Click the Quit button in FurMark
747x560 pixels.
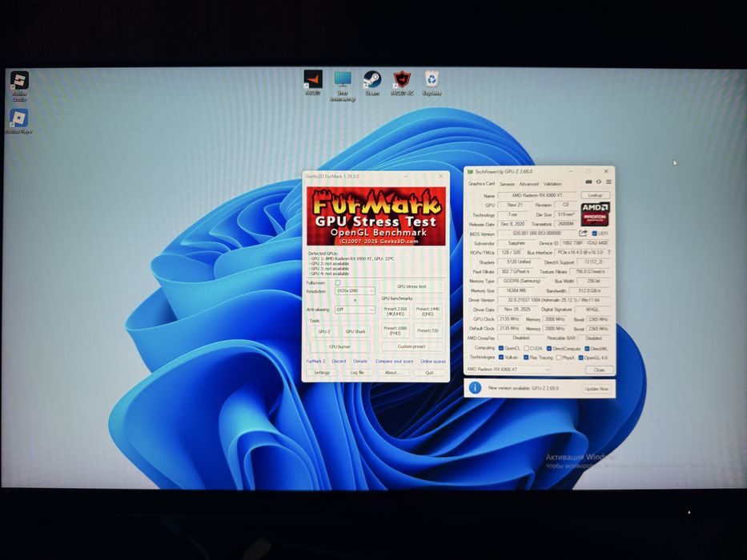(429, 372)
